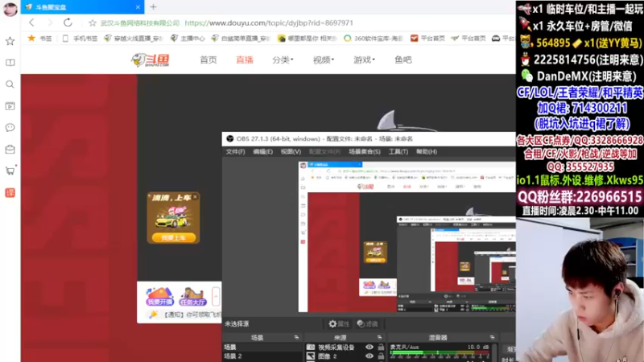Click 我要上车 button on car ad
The width and height of the screenshot is (644, 362).
tap(173, 237)
